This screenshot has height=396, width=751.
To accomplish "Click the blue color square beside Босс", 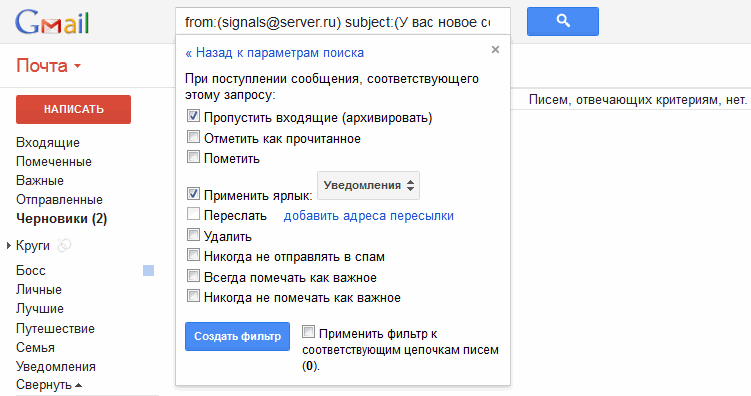I will (x=148, y=271).
